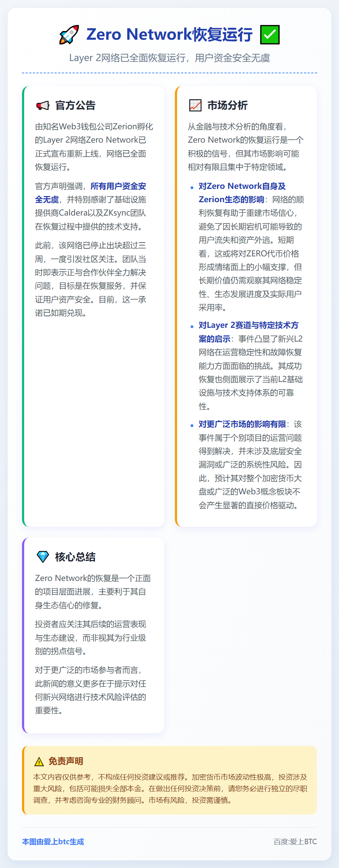Click the 官方公告 section heading

pos(75,105)
